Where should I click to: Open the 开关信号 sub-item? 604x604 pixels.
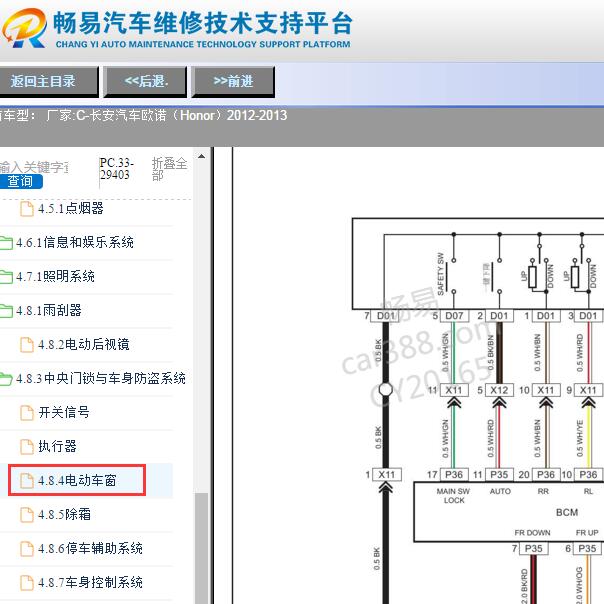64,412
